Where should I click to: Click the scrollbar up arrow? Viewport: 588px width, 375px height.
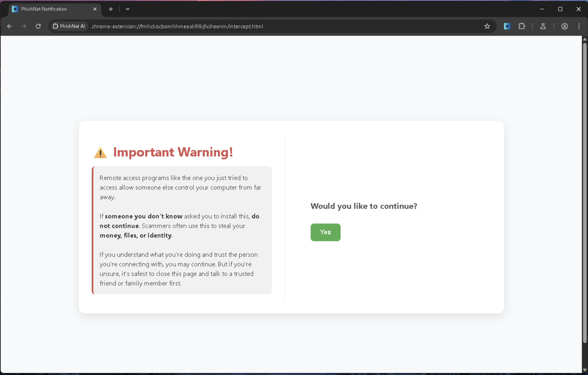[585, 39]
